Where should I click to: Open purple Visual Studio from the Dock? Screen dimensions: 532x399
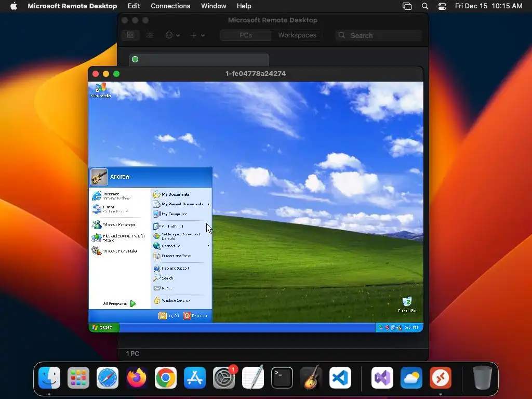point(382,378)
